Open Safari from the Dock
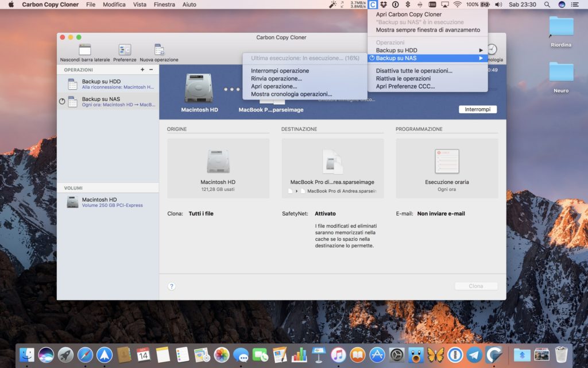588x368 pixels. [x=85, y=355]
